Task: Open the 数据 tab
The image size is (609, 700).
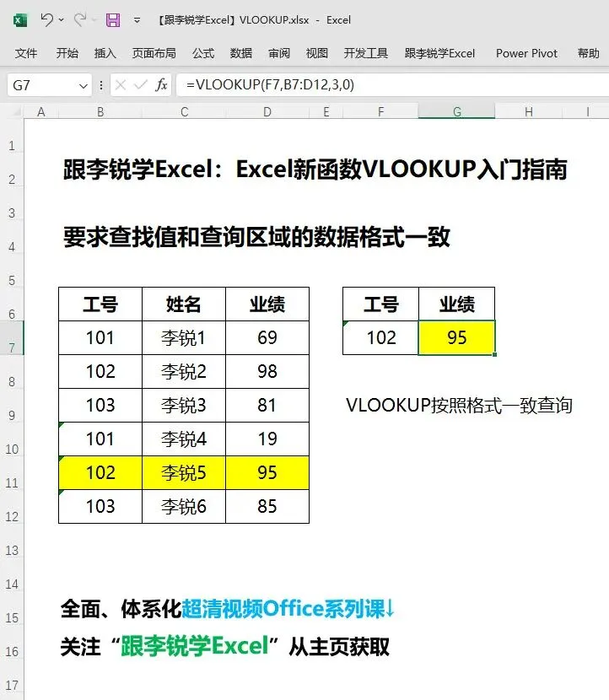Action: [241, 54]
